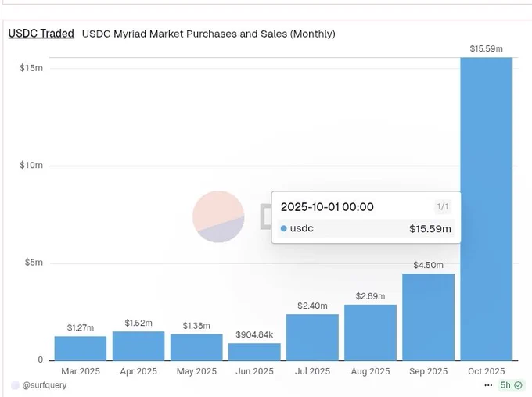Click the 5h refresh status badge

pyautogui.click(x=512, y=385)
